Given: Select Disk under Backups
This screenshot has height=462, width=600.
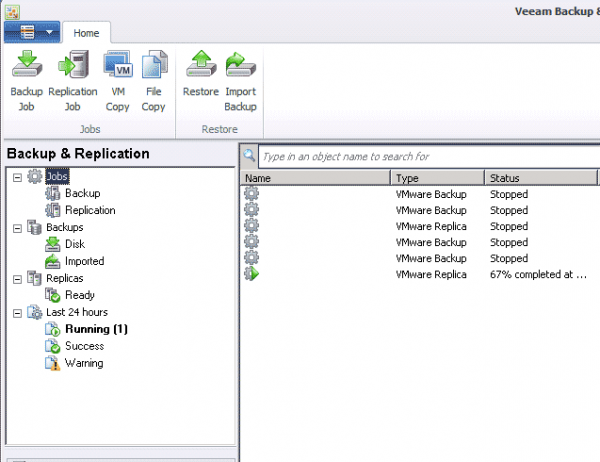Looking at the screenshot, I should pos(75,244).
